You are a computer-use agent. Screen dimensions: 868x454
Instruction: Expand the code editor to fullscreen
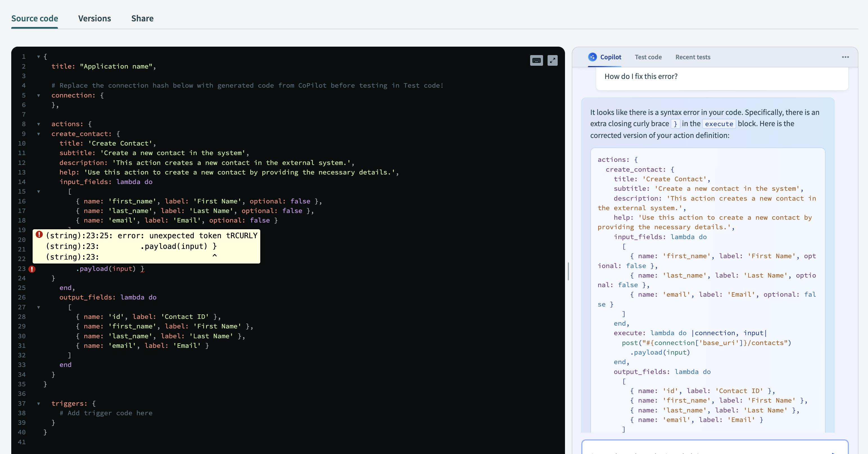(x=552, y=61)
